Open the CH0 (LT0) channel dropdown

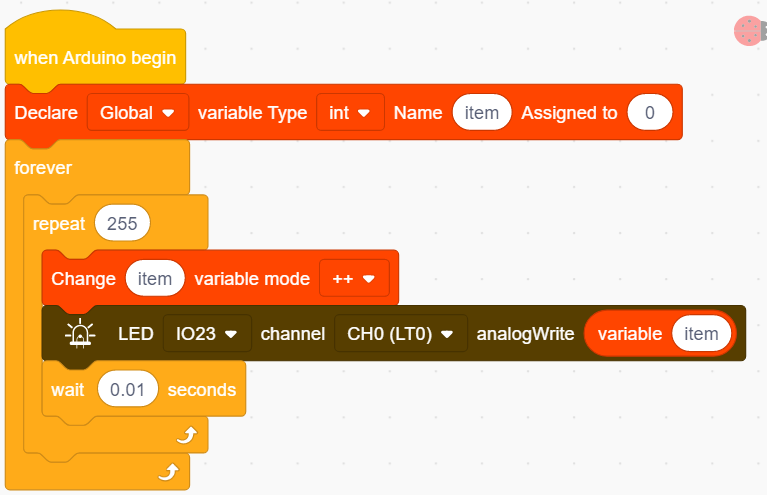[401, 334]
